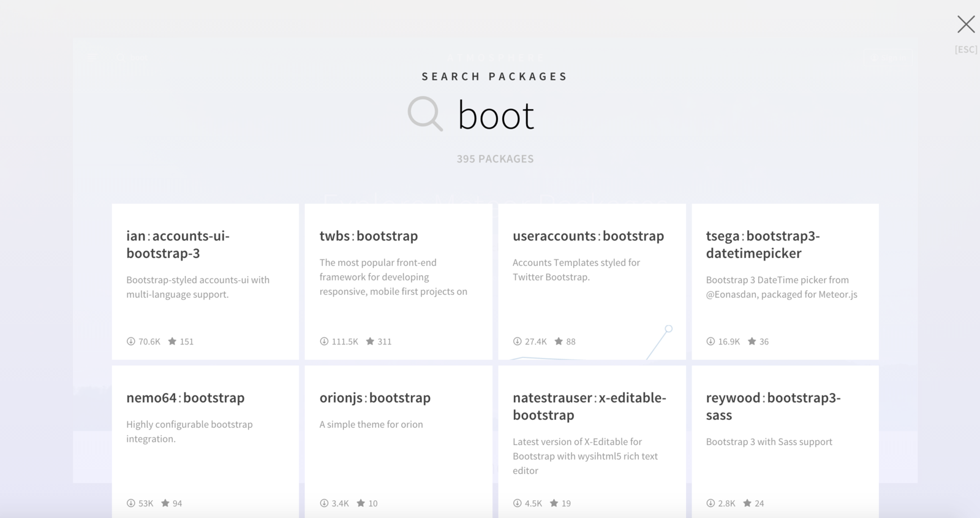Image resolution: width=980 pixels, height=518 pixels.
Task: Click the [ESC] label under the close icon
Action: pyautogui.click(x=966, y=50)
